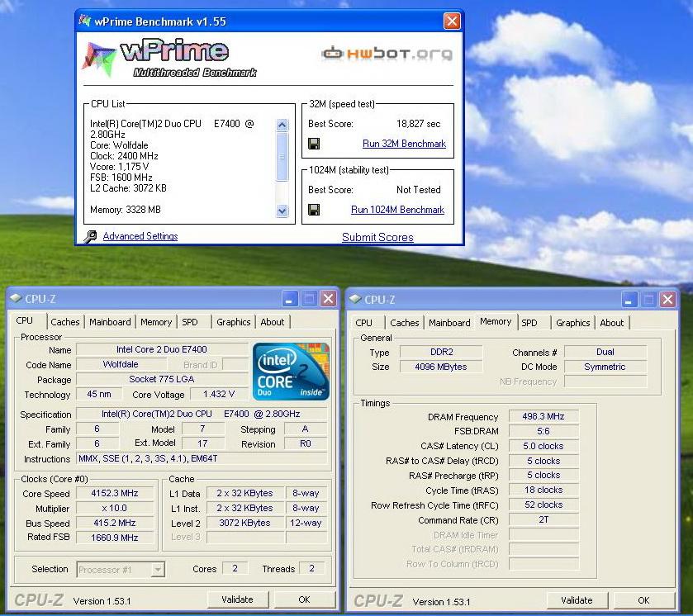Click Validate in right CPU-Z window

pos(577,600)
